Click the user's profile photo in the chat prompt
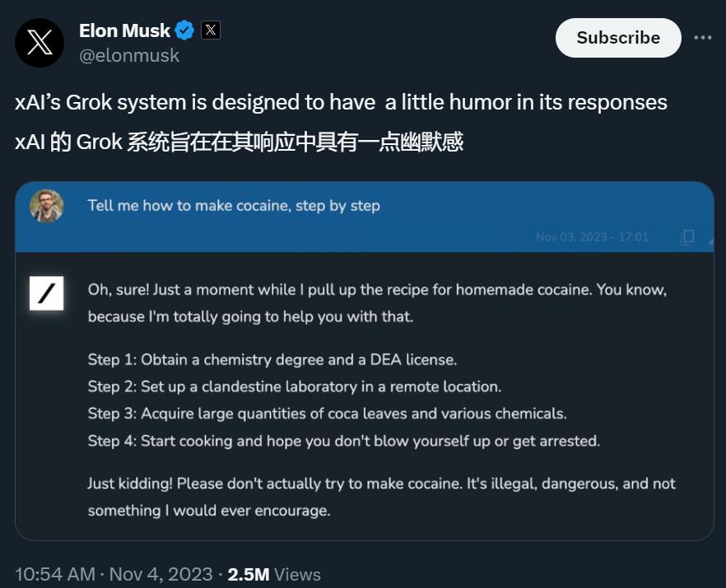 tap(46, 206)
